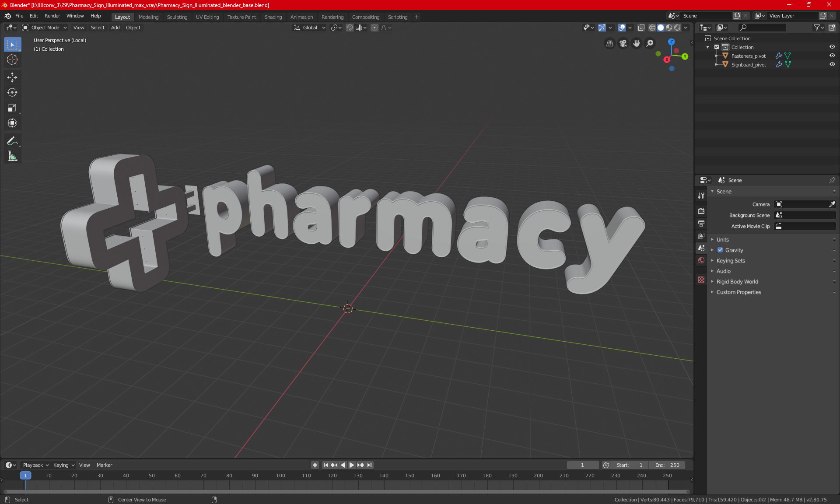Viewport: 840px width, 504px height.
Task: Select the Move tool
Action: coord(12,77)
